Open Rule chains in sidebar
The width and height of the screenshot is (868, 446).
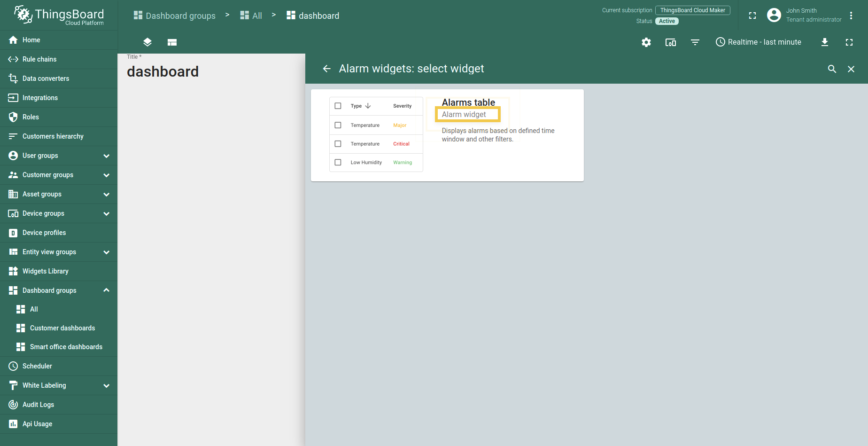59,59
